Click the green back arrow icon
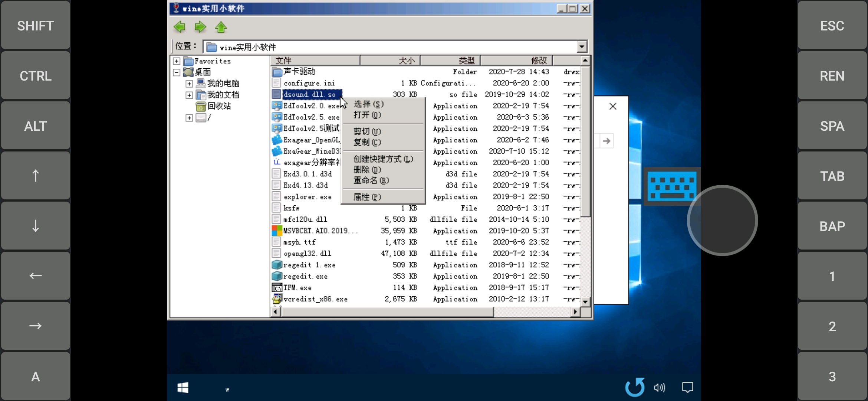 pos(180,27)
